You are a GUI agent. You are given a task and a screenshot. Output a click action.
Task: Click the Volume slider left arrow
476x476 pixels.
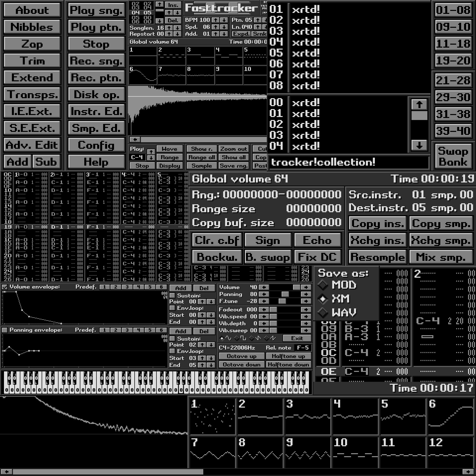264,287
